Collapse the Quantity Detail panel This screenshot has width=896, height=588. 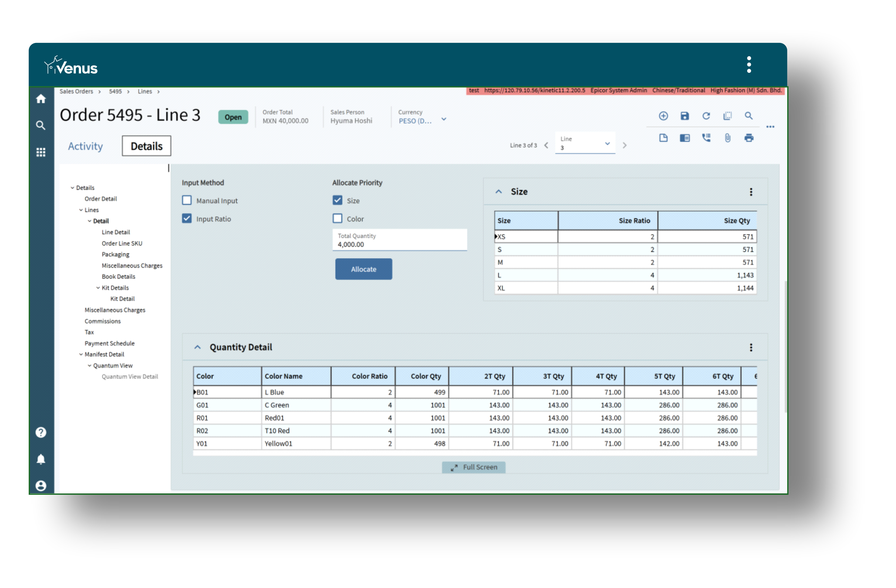(x=197, y=347)
